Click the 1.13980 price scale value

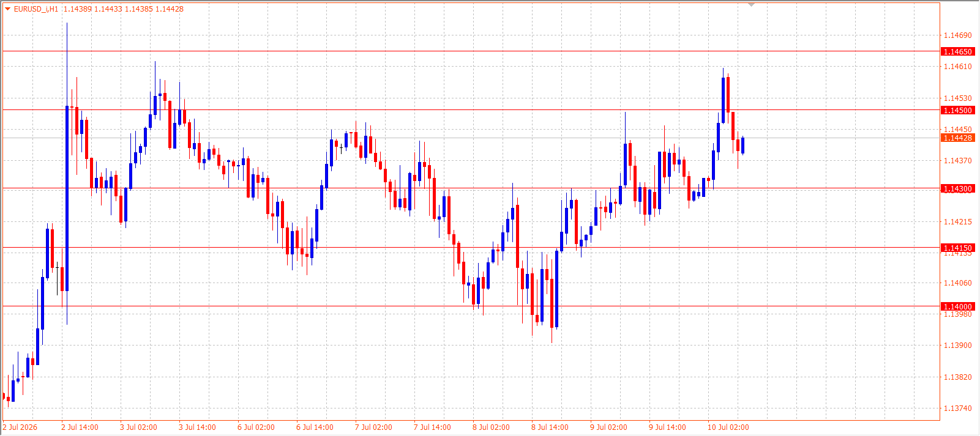[958, 314]
